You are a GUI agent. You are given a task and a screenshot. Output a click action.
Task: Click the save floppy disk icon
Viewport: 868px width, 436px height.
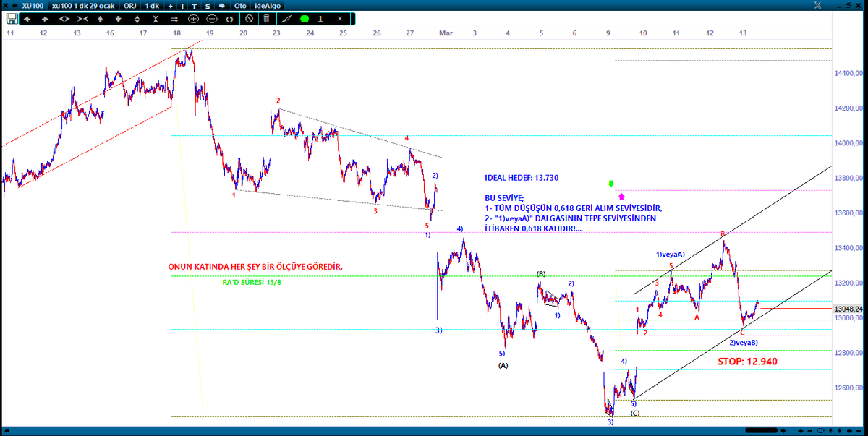12,19
